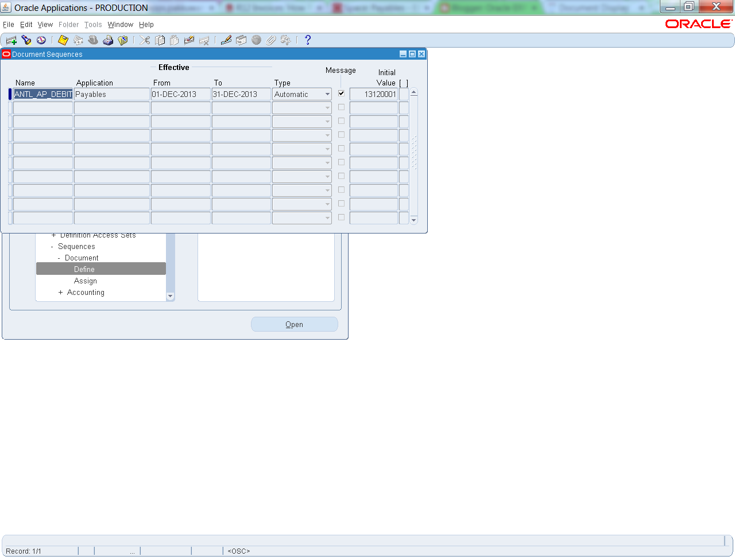The width and height of the screenshot is (735, 560).
Task: Click the Clear Record eraser icon
Action: (189, 40)
